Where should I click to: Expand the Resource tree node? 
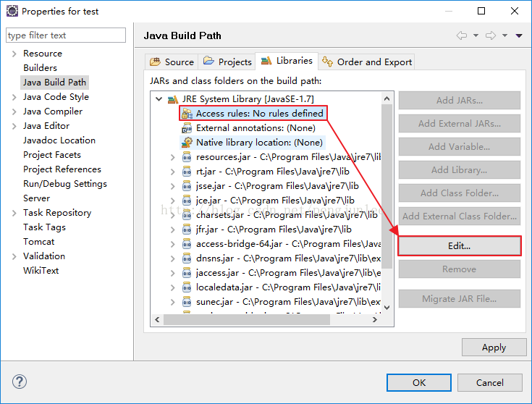coord(14,54)
